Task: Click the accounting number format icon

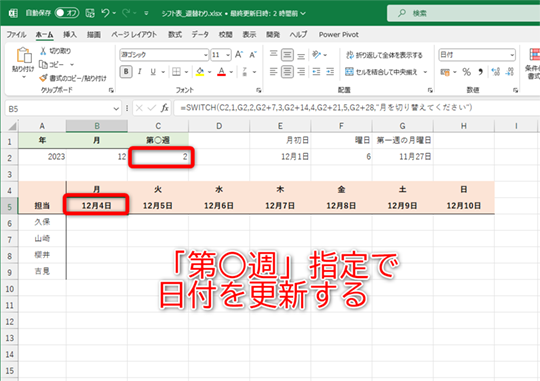Action: click(x=445, y=72)
